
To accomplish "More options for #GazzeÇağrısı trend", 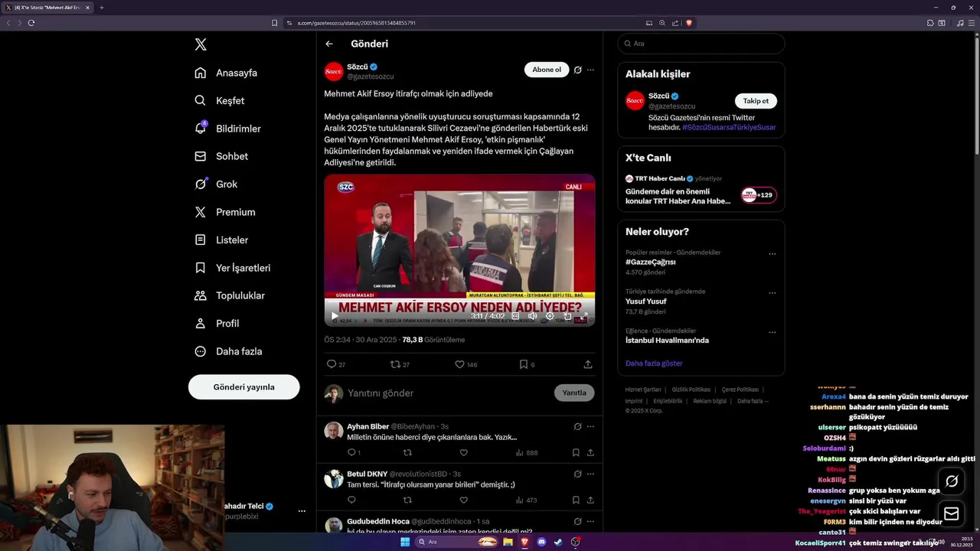I will (x=772, y=254).
